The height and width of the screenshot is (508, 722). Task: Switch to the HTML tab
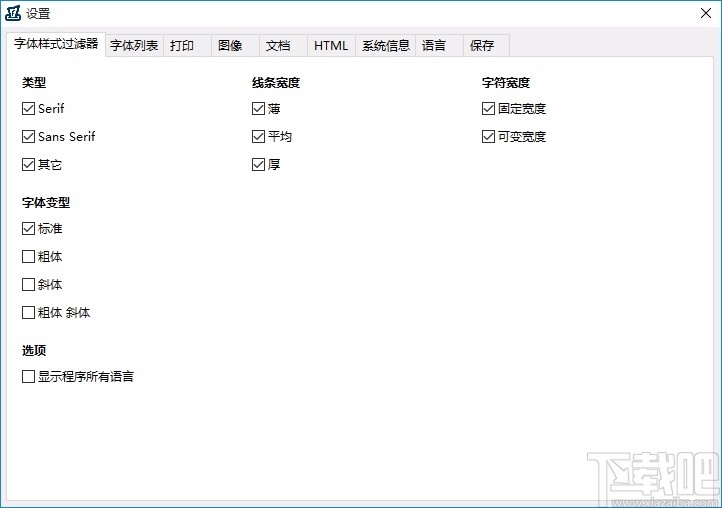tap(331, 46)
